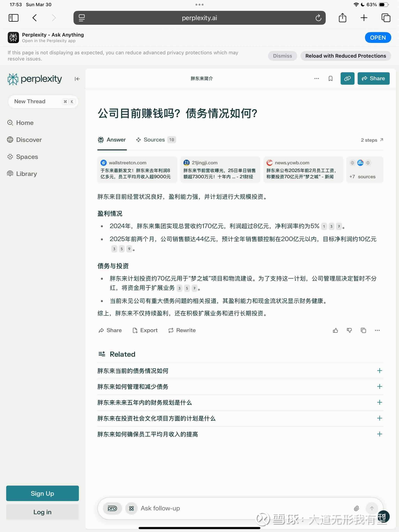Open answer more options ellipsis
The width and height of the screenshot is (399, 532).
pyautogui.click(x=377, y=330)
